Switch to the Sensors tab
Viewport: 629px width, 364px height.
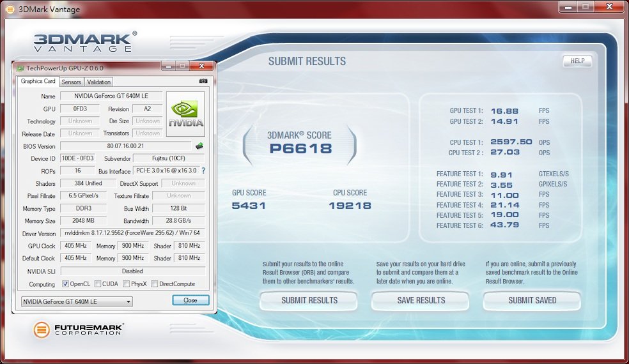tap(71, 82)
